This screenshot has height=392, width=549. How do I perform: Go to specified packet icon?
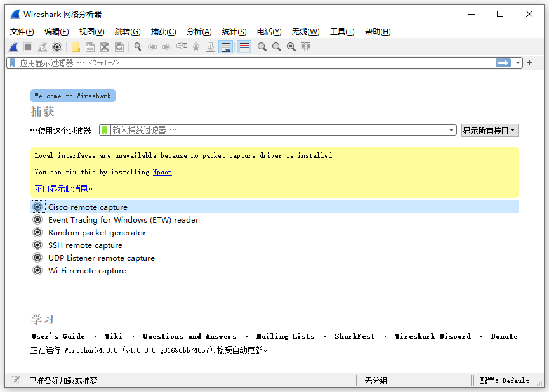click(182, 47)
